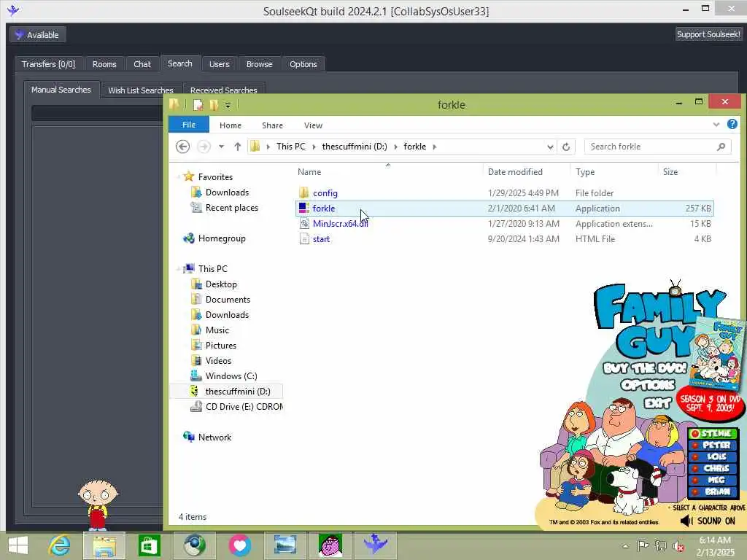Click the Properties quick access icon

pos(198,105)
